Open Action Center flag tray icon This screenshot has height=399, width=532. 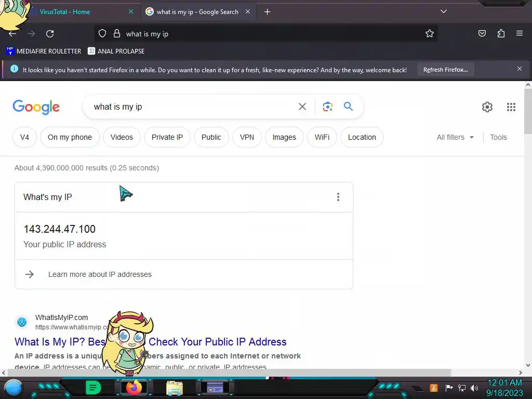pos(449,388)
